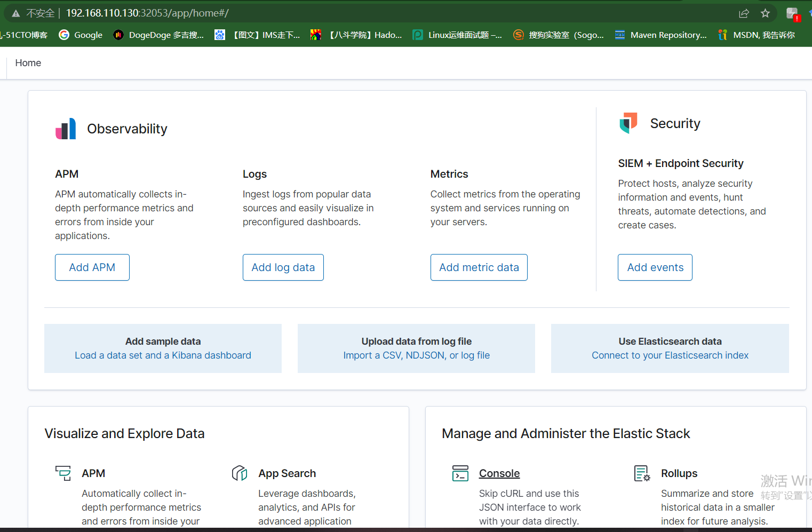Screen dimensions: 812x532
Task: Click the Security shield logo icon
Action: click(628, 123)
